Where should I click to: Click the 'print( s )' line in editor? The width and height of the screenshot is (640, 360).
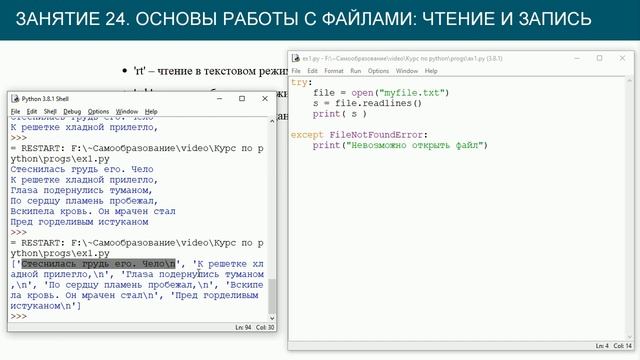pyautogui.click(x=340, y=114)
